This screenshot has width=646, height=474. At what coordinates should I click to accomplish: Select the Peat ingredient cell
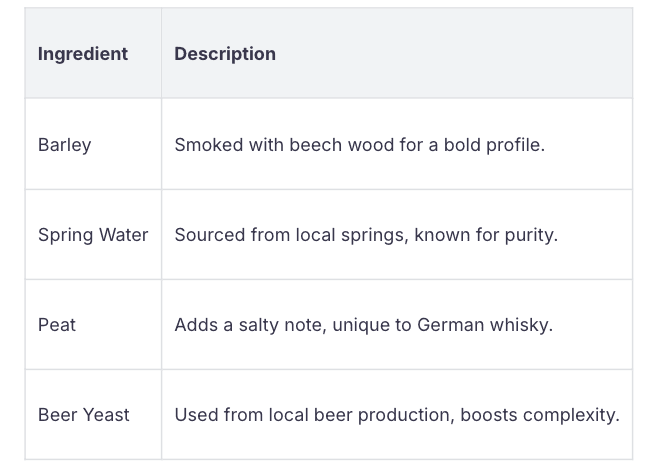point(57,325)
